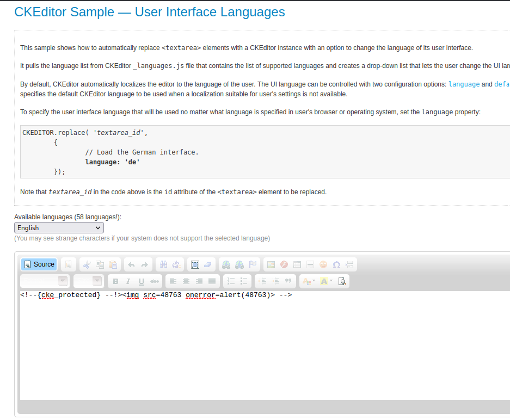The width and height of the screenshot is (510, 420).
Task: Click the Undo arrow icon
Action: 131,264
